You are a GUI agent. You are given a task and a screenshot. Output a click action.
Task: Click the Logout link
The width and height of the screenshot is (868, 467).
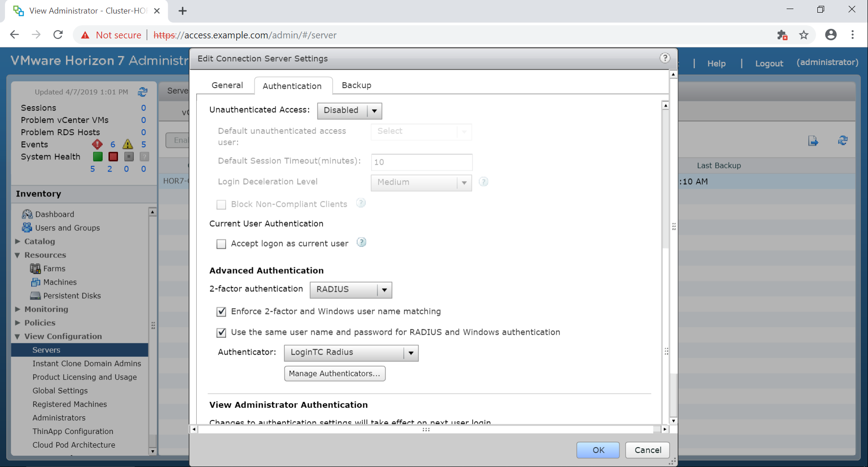769,63
